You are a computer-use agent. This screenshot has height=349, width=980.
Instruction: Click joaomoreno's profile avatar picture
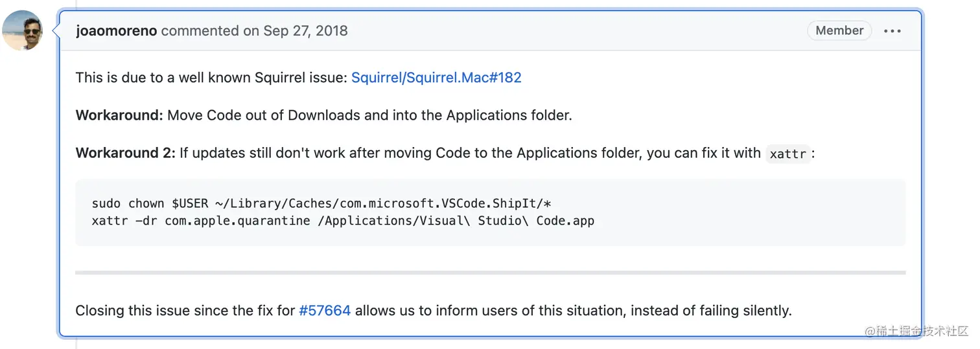coord(23,30)
